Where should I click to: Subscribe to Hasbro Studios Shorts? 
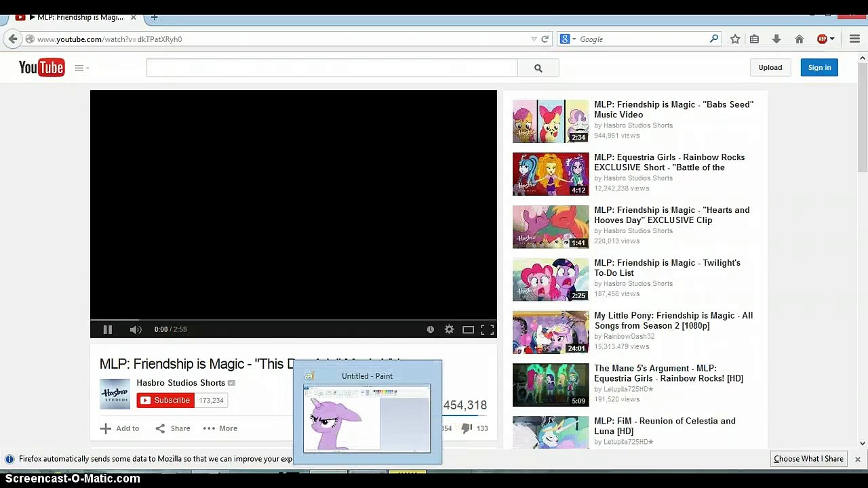(x=165, y=401)
